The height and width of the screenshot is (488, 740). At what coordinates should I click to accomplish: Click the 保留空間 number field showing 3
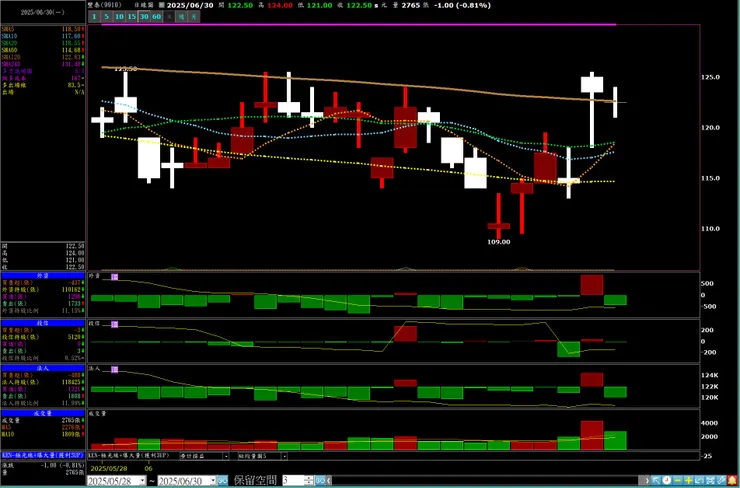tap(293, 480)
